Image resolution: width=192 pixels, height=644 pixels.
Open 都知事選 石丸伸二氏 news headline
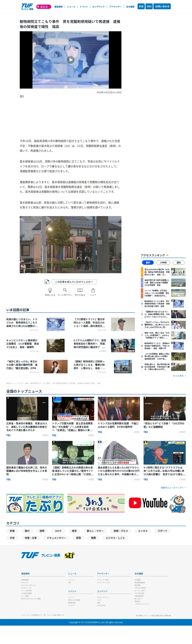[x=27, y=471]
